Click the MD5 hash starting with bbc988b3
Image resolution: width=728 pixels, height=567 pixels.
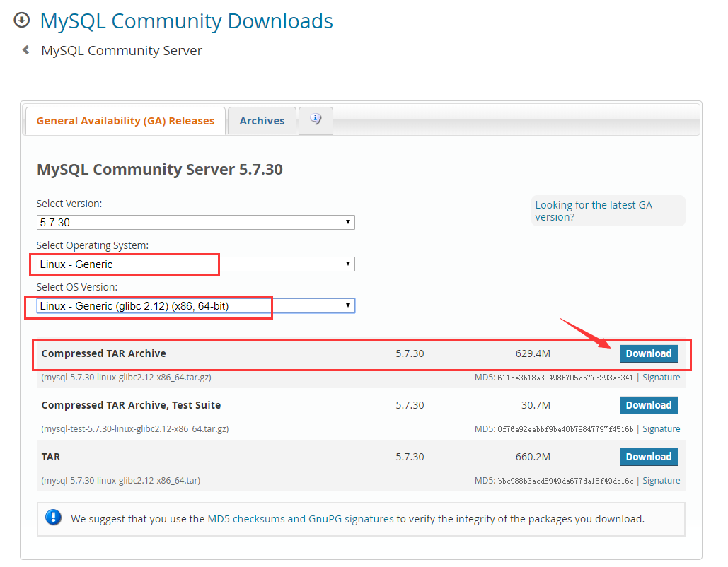click(x=565, y=481)
